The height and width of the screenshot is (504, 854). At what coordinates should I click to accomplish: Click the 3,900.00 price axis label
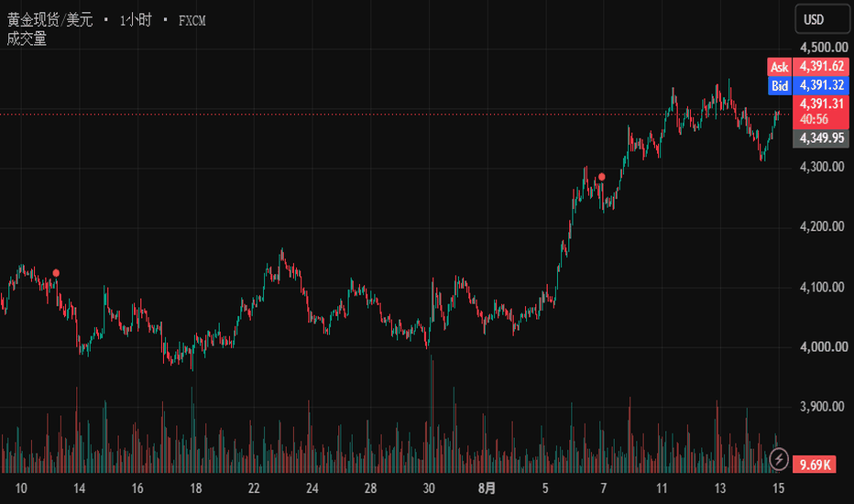point(822,407)
